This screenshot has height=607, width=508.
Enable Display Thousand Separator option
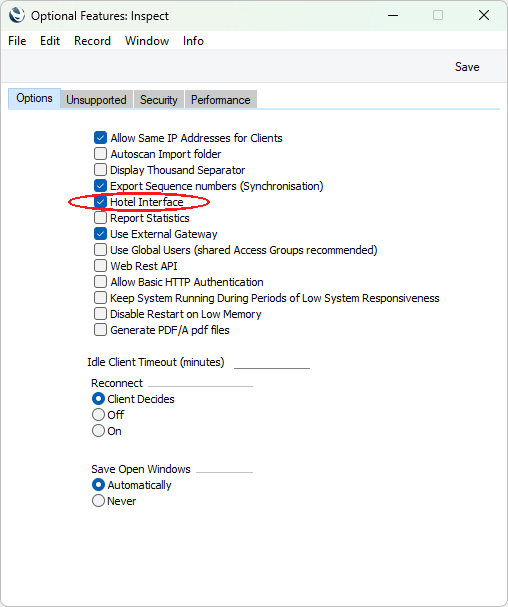[100, 170]
